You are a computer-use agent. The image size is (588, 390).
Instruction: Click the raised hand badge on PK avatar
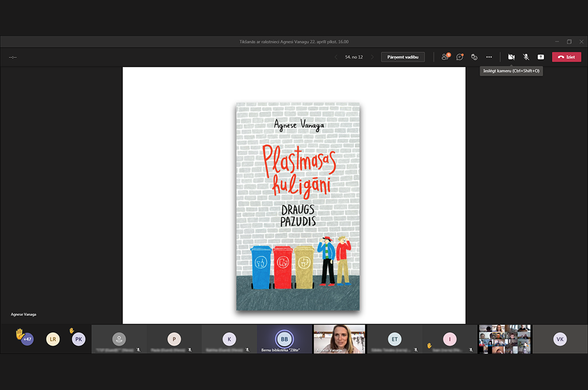pos(71,330)
